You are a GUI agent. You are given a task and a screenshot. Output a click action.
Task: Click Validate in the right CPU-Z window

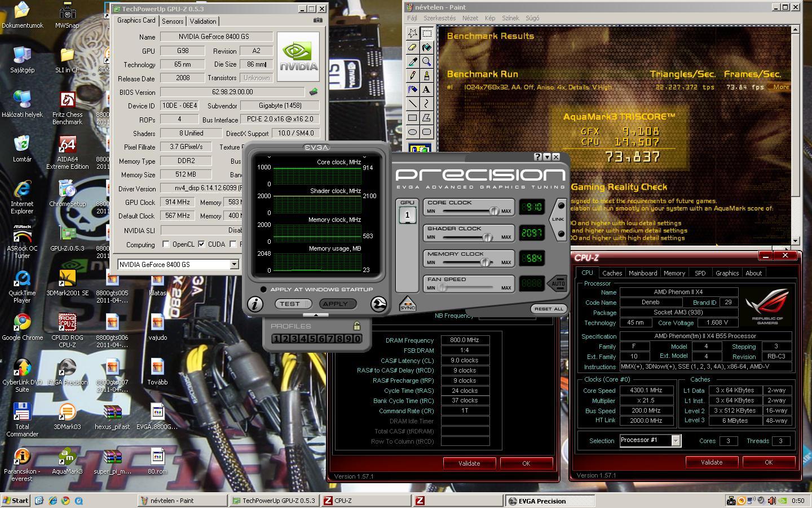pos(712,462)
